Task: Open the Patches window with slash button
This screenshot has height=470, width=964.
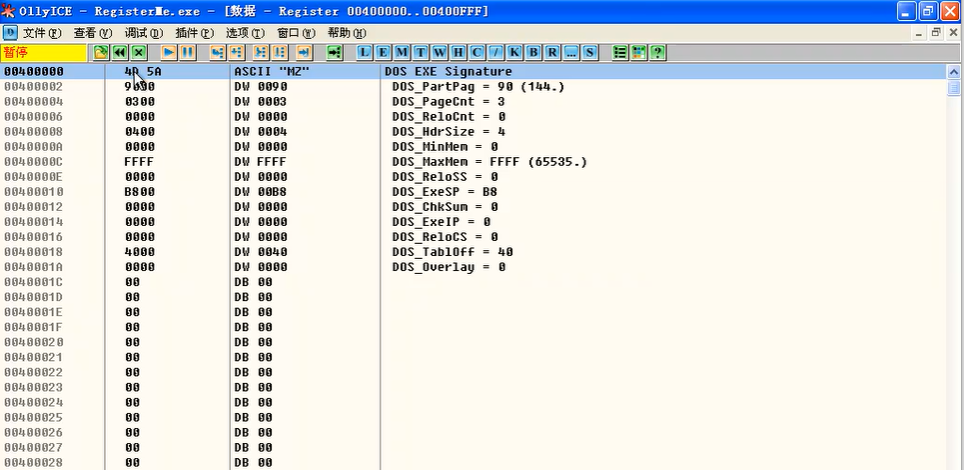Action: tap(496, 53)
